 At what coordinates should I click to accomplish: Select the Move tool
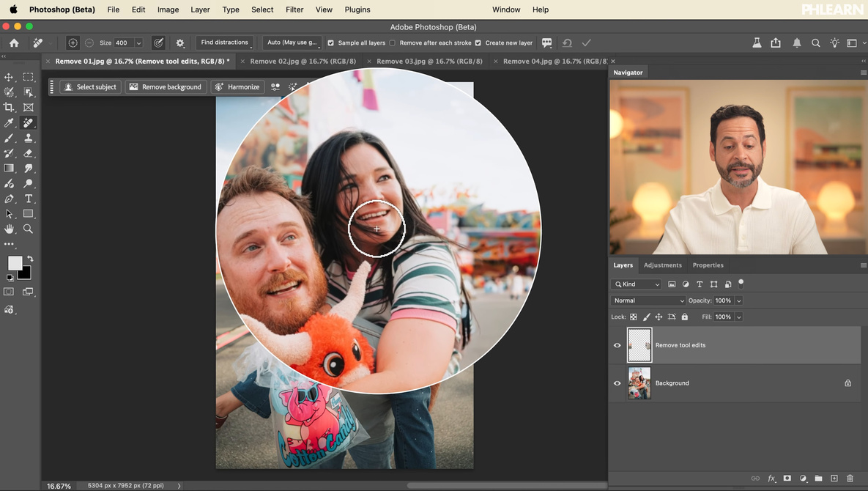[x=9, y=77]
